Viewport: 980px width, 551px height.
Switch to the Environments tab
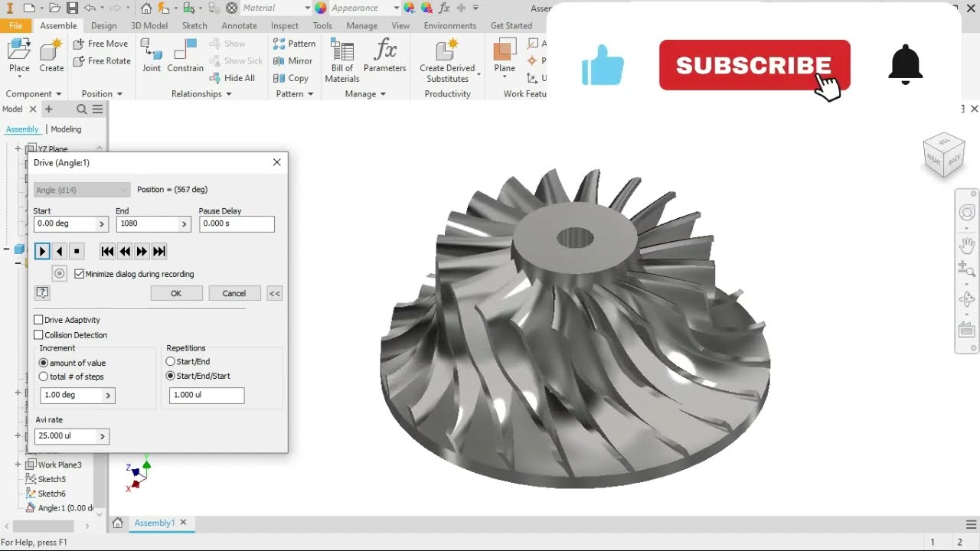point(450,25)
